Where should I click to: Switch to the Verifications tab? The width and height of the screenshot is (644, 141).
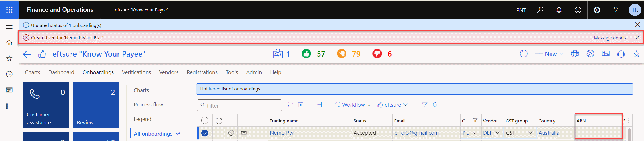(x=136, y=72)
